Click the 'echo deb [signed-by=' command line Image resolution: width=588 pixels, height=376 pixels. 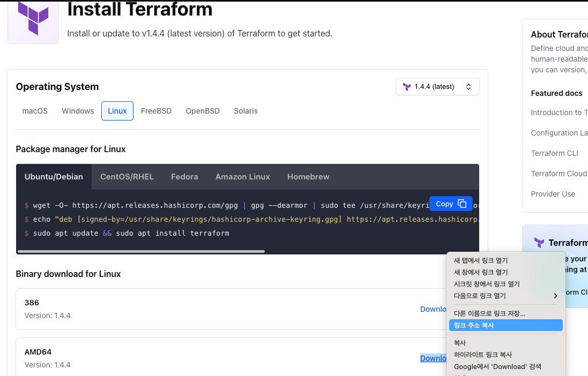(x=251, y=219)
